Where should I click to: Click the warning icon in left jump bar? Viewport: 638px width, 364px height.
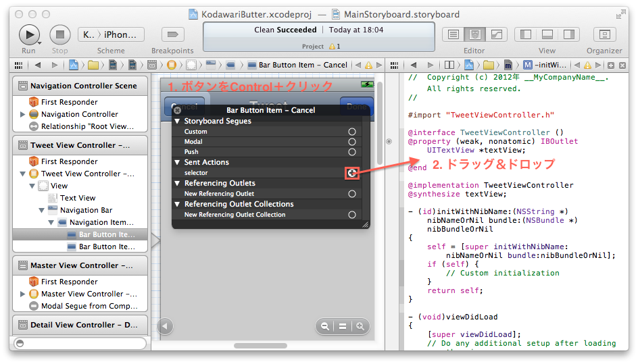[x=368, y=65]
